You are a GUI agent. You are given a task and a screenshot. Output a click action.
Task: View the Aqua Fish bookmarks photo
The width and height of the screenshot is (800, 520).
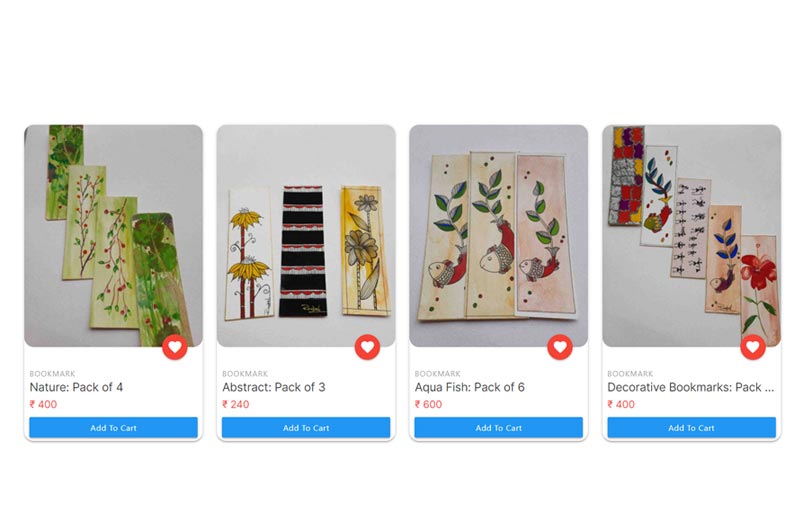[x=498, y=236]
